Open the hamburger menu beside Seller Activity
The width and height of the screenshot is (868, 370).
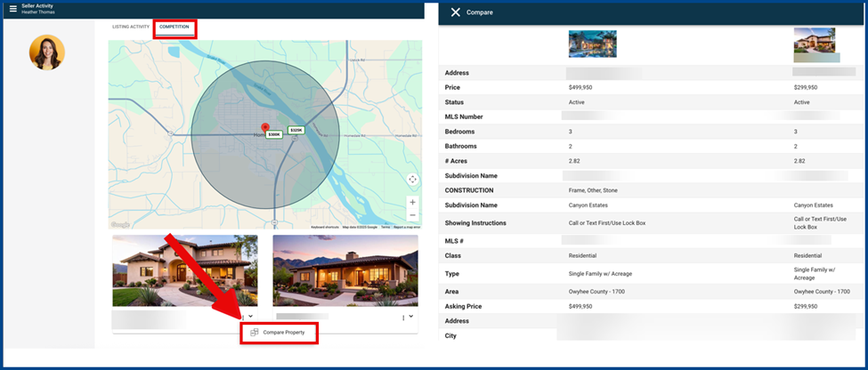pyautogui.click(x=12, y=9)
